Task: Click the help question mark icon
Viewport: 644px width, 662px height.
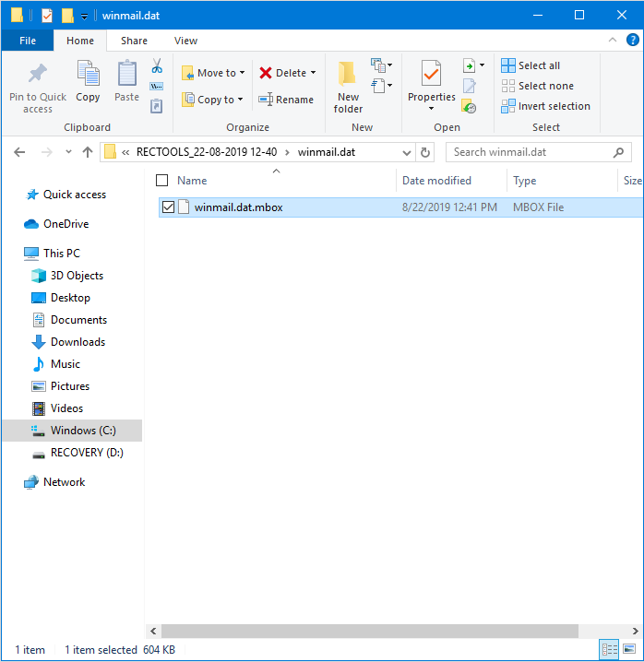Action: tap(633, 41)
